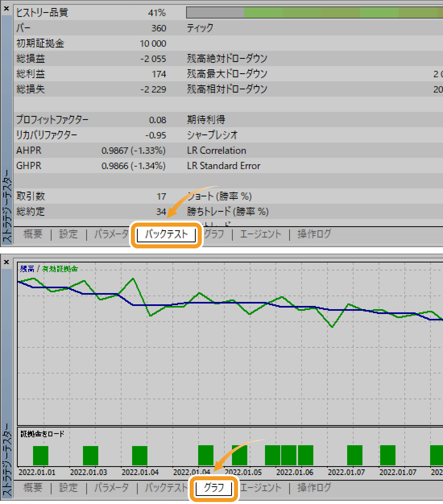443x504 pixels.
Task: Select highlighted グラフ tab in graph panel
Action: pos(214,488)
